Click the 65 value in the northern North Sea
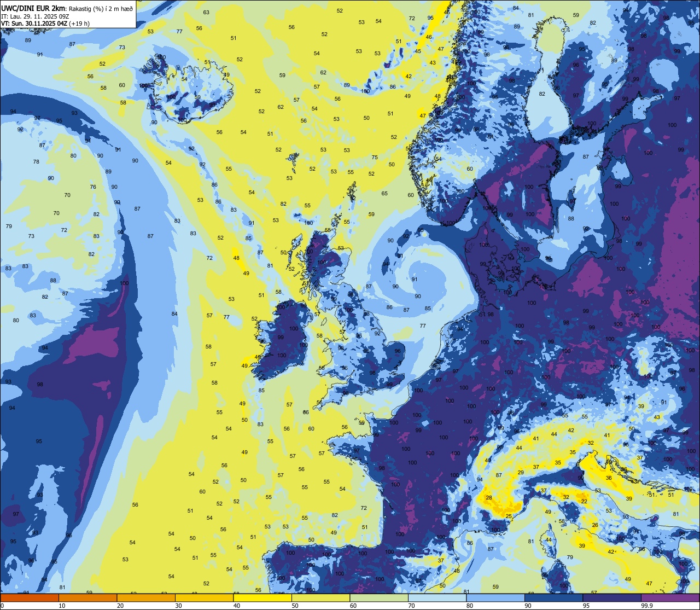 click(384, 194)
